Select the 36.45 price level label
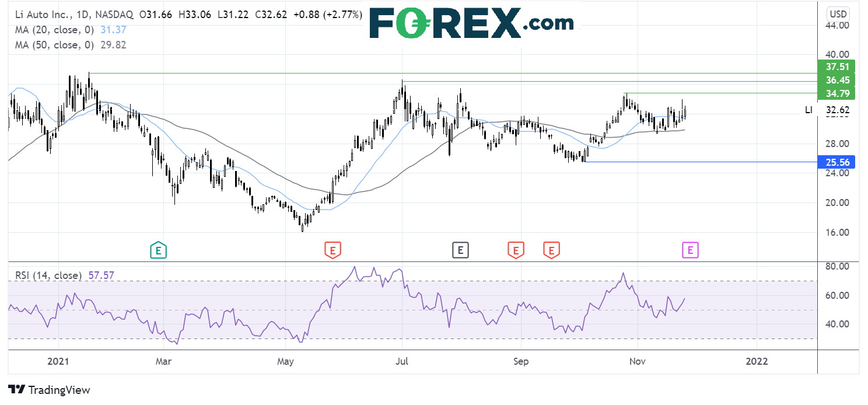This screenshot has width=868, height=405. pyautogui.click(x=837, y=79)
